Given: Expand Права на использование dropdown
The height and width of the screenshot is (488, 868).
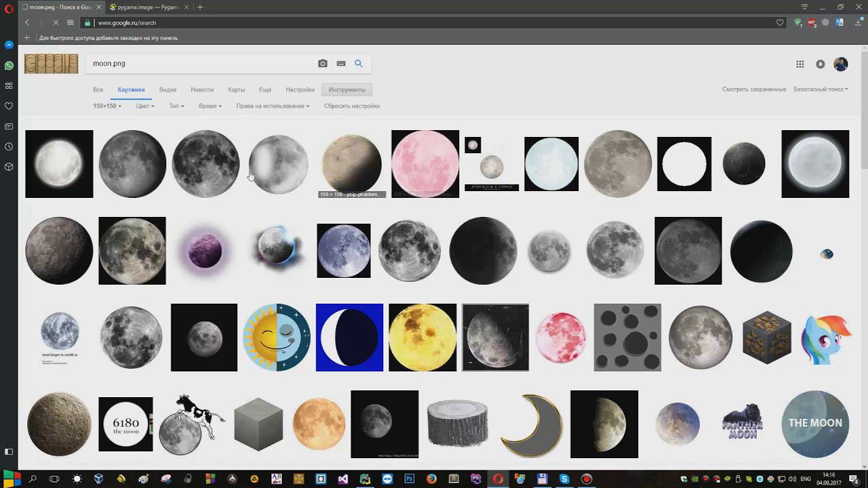Looking at the screenshot, I should point(273,106).
